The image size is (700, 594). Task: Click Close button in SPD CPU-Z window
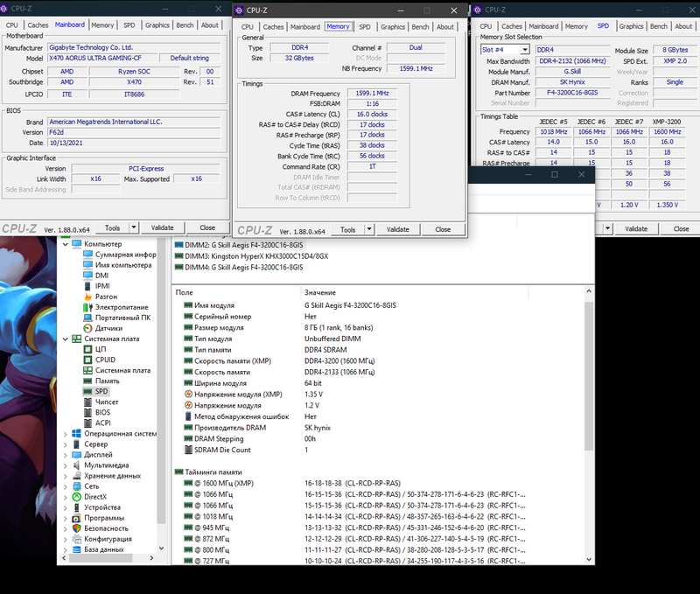point(682,229)
